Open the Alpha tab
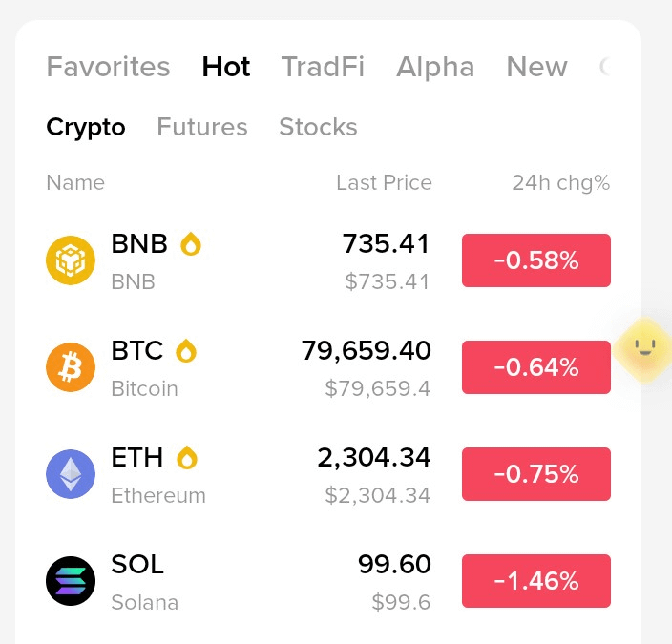The image size is (672, 644). click(435, 67)
